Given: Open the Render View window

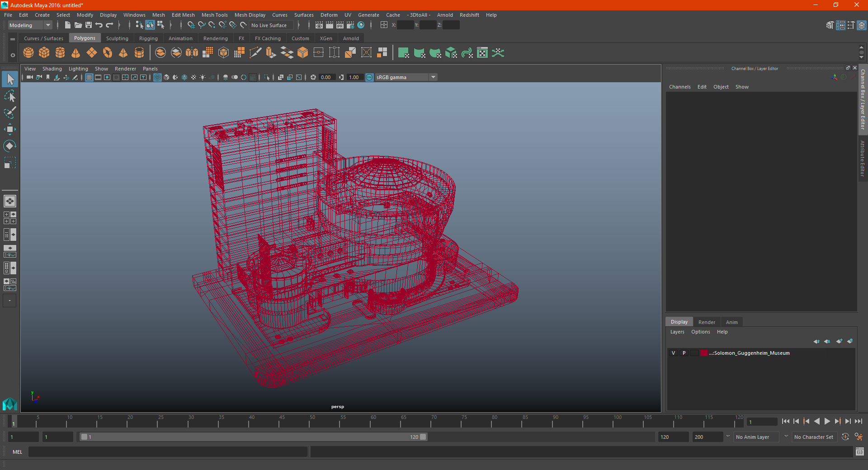Looking at the screenshot, I should point(319,25).
